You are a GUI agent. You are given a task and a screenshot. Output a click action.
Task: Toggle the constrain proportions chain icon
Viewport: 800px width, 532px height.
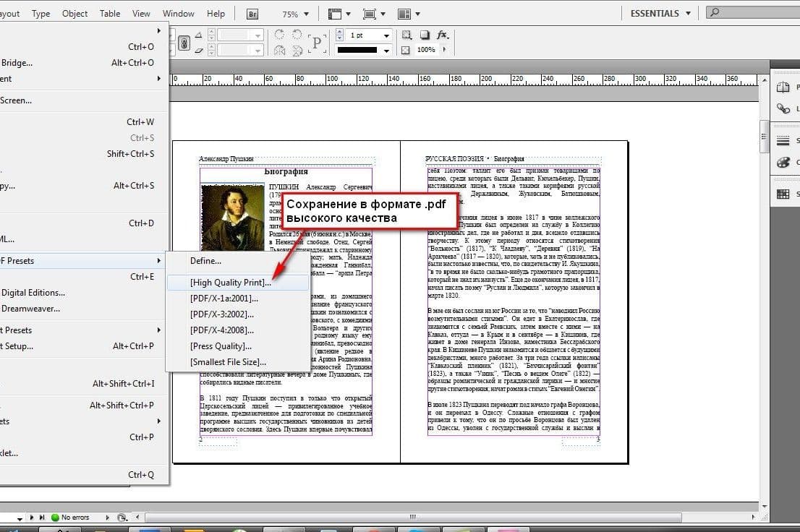184,43
